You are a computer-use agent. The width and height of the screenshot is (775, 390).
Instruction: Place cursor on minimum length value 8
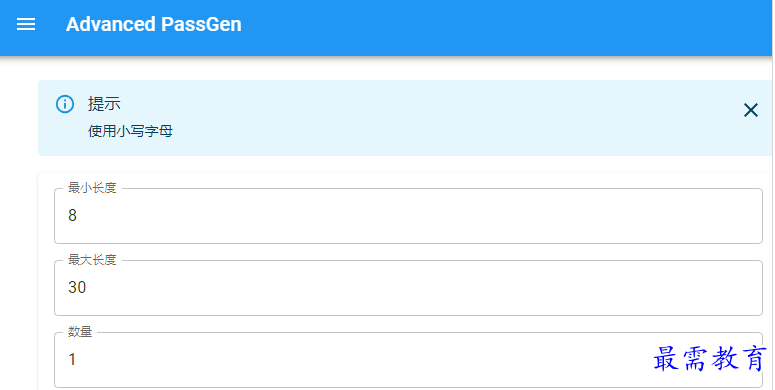click(x=73, y=216)
